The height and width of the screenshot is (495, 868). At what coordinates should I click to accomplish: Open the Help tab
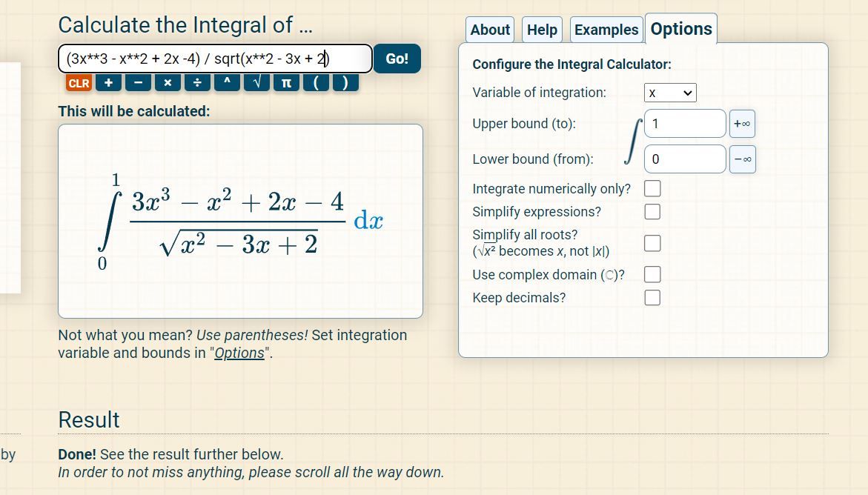(x=542, y=30)
